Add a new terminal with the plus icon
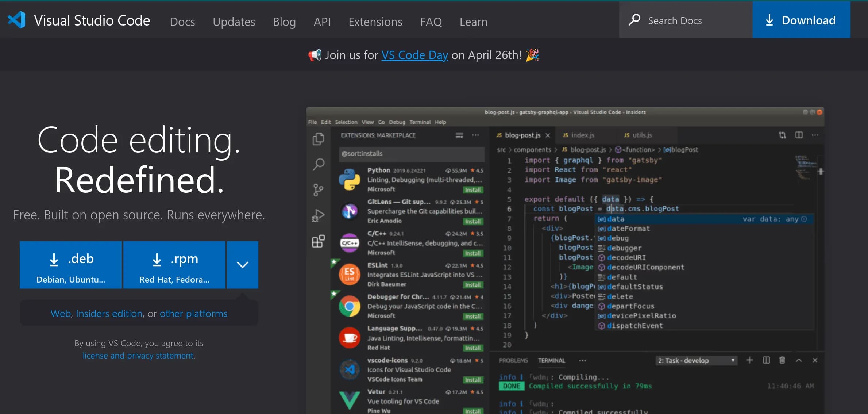The width and height of the screenshot is (868, 414). click(749, 360)
